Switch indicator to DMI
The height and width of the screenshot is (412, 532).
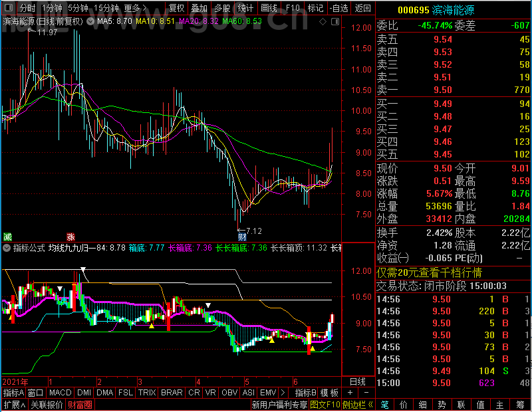(x=84, y=393)
